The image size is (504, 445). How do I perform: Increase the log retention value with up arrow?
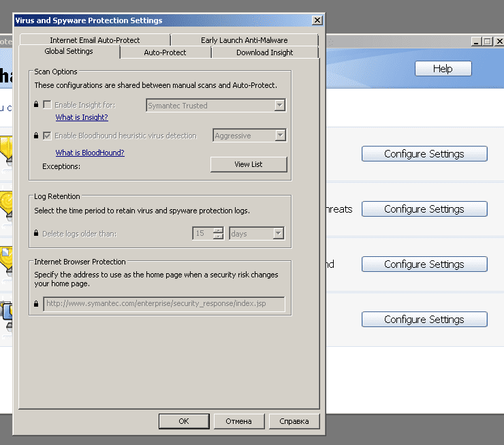(x=218, y=230)
